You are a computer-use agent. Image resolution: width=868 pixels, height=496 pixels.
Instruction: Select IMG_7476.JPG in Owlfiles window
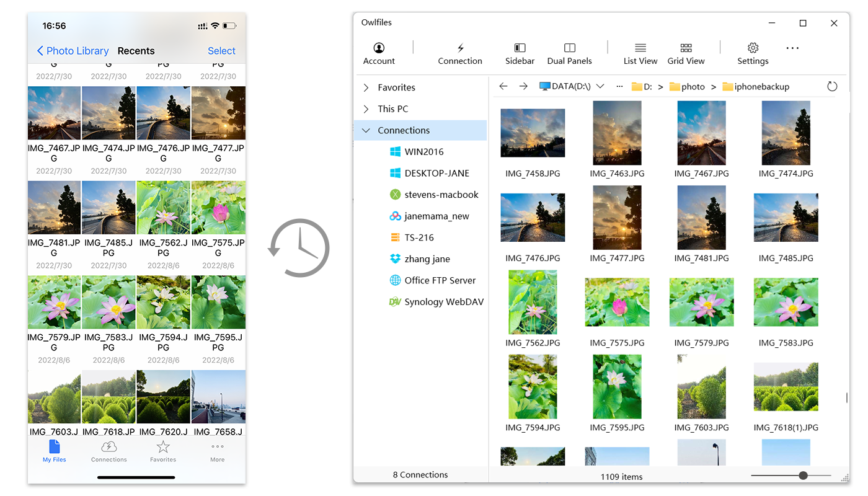click(533, 218)
